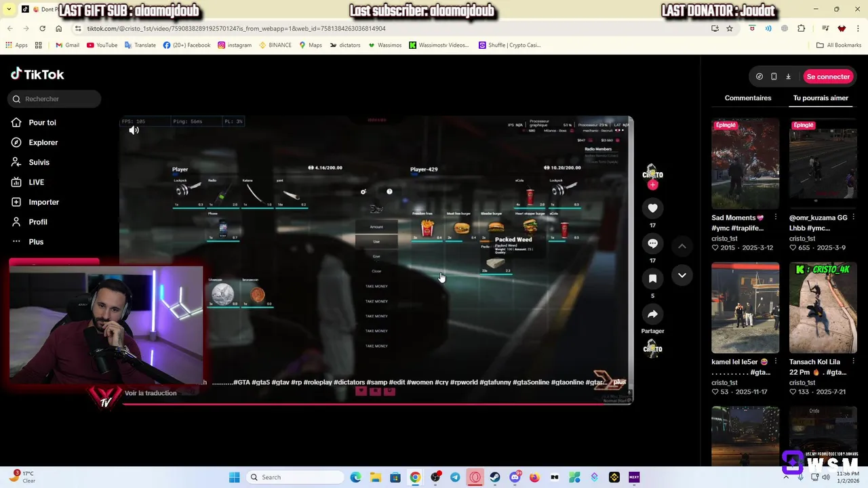This screenshot has height=488, width=868.
Task: Open Suivis in the sidebar
Action: 39,162
